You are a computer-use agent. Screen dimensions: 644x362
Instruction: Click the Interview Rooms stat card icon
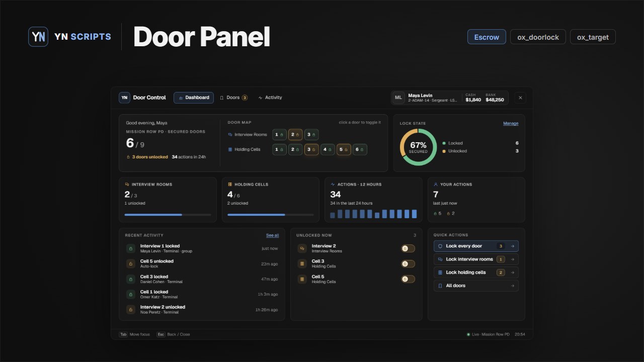tap(127, 185)
